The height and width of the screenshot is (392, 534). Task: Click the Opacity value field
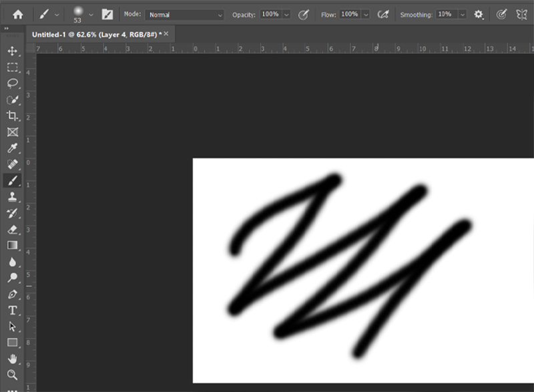point(272,13)
